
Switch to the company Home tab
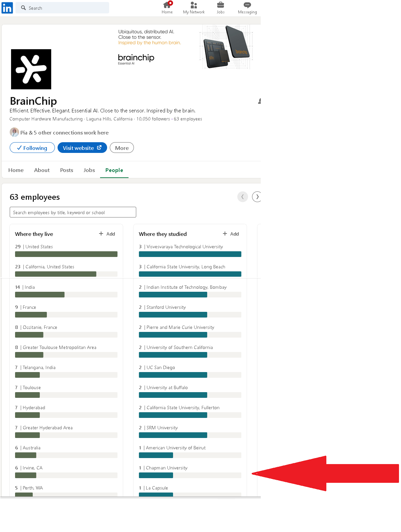[x=16, y=170]
